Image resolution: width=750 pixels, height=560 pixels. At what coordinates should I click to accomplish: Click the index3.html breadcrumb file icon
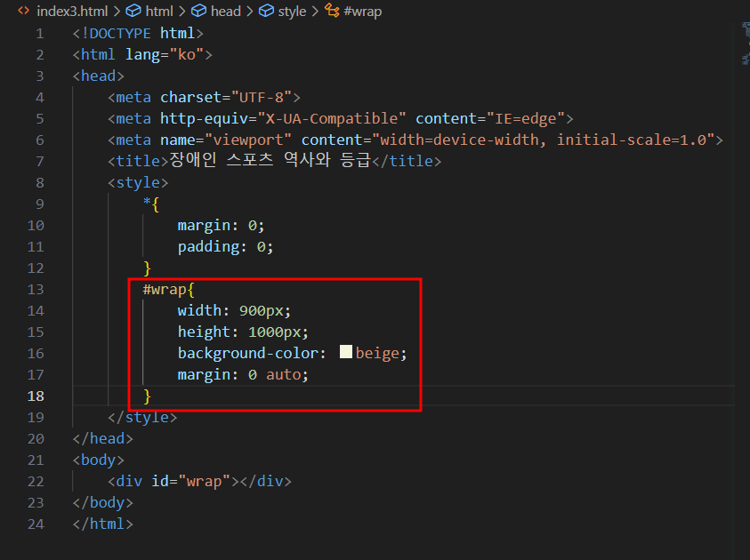pyautogui.click(x=23, y=11)
